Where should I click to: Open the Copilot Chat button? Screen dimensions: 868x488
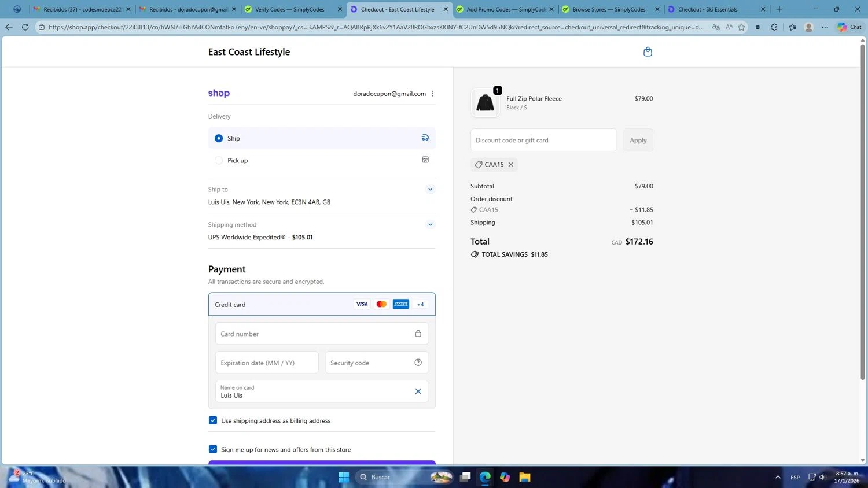coord(849,27)
